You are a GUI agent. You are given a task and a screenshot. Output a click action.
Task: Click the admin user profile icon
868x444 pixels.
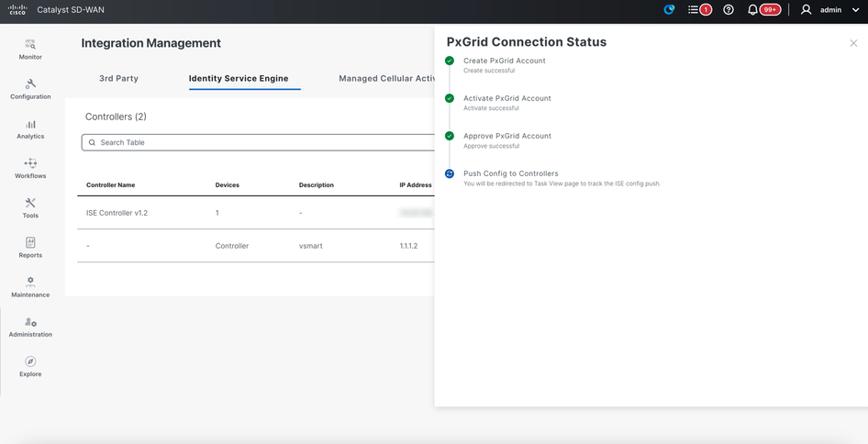(x=806, y=9)
